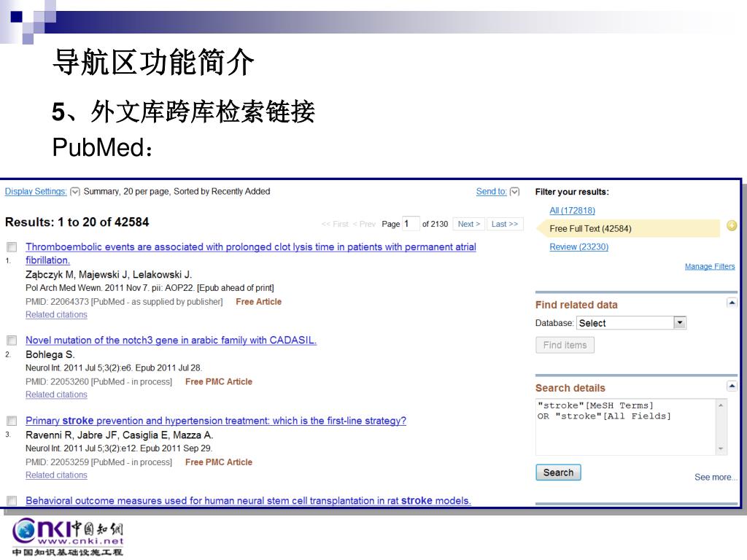This screenshot has height=560, width=747.
Task: Go to the Next results page
Action: (469, 224)
